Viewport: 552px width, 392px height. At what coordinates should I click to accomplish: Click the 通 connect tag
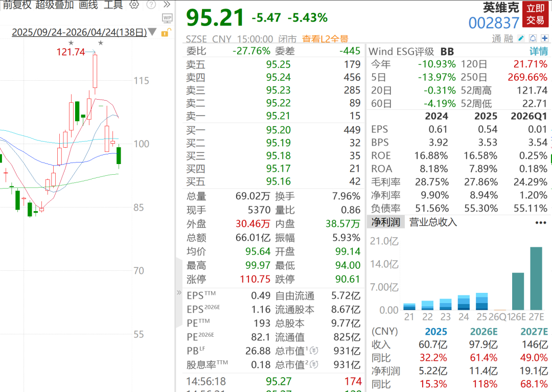(496, 38)
